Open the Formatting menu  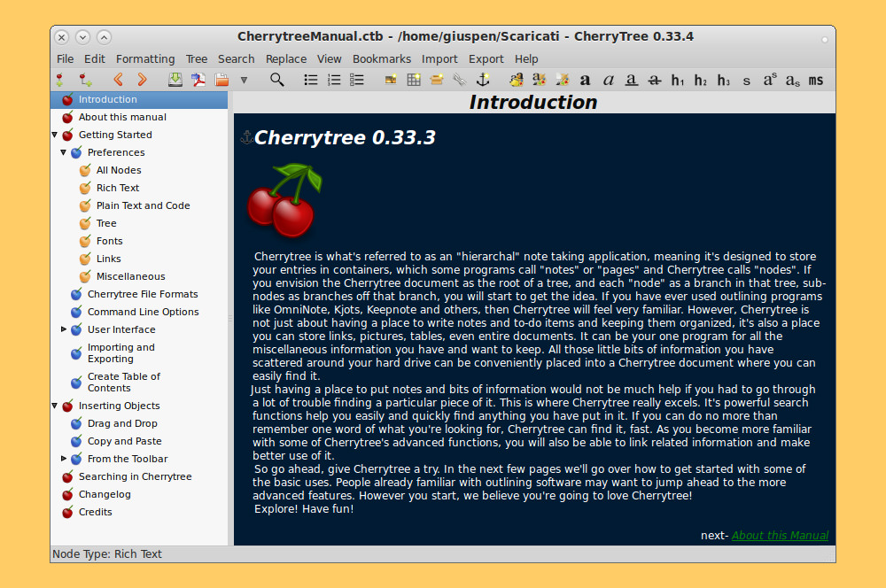point(145,59)
